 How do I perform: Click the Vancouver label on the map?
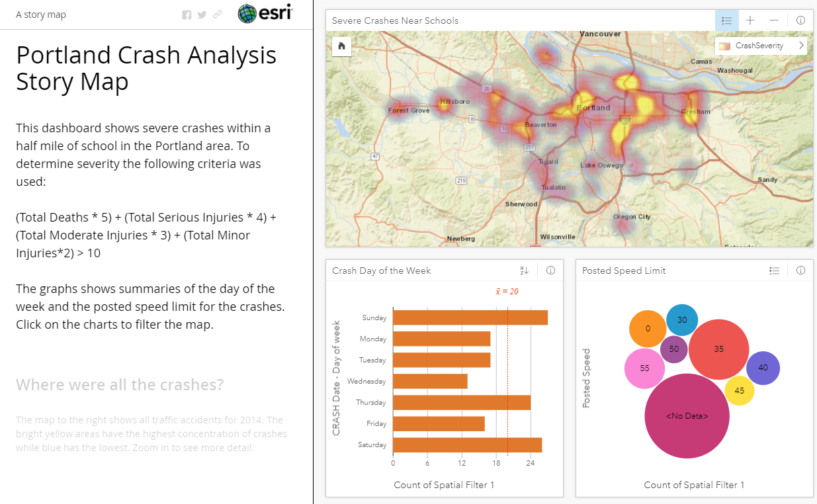pos(600,34)
